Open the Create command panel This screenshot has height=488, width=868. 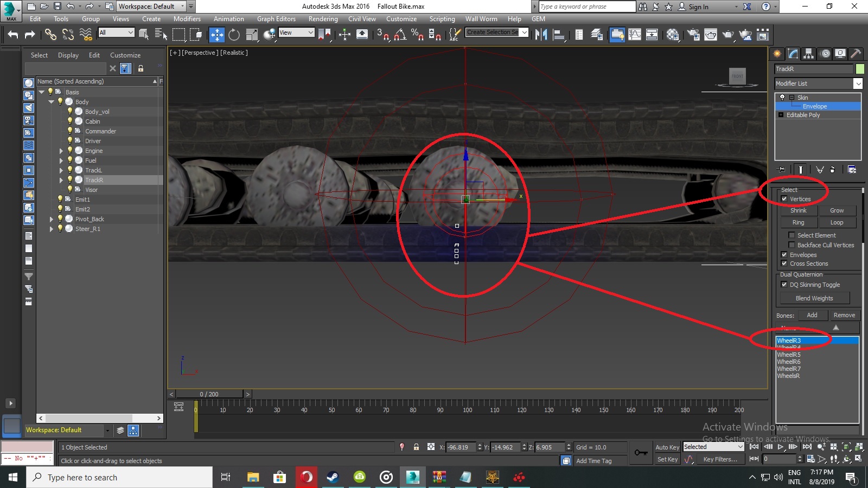[x=777, y=54]
